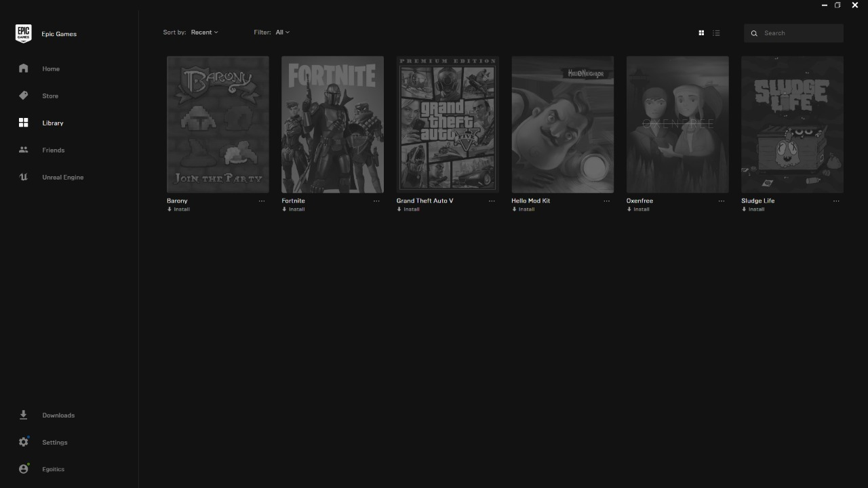Install Hello Mod Kit
The height and width of the screenshot is (488, 868).
pos(523,209)
